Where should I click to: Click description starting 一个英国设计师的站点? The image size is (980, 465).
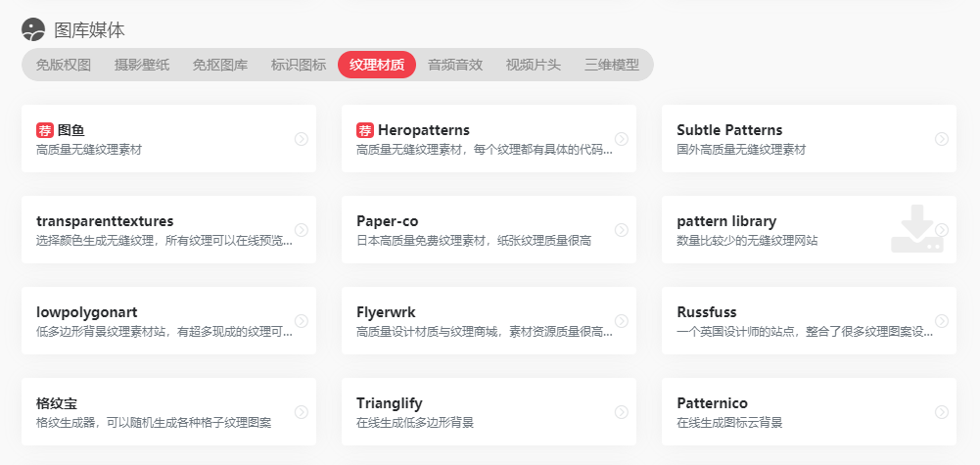[x=805, y=332]
